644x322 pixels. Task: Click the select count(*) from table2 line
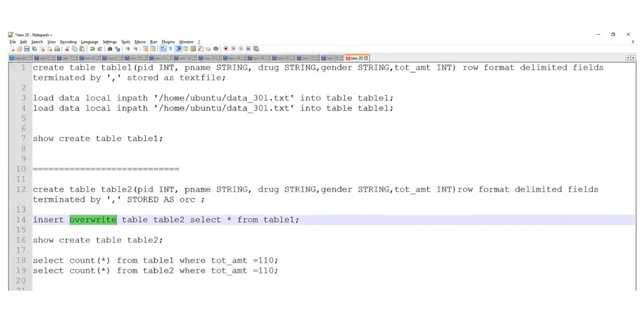point(156,270)
